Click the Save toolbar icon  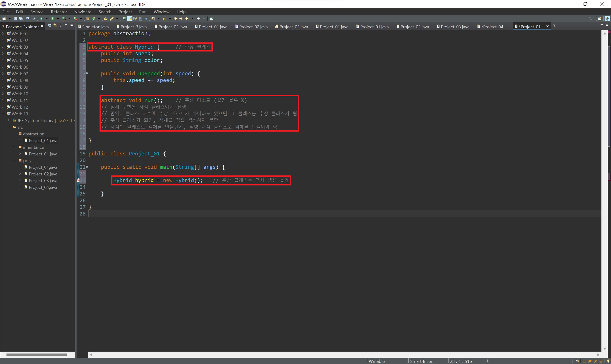15,19
